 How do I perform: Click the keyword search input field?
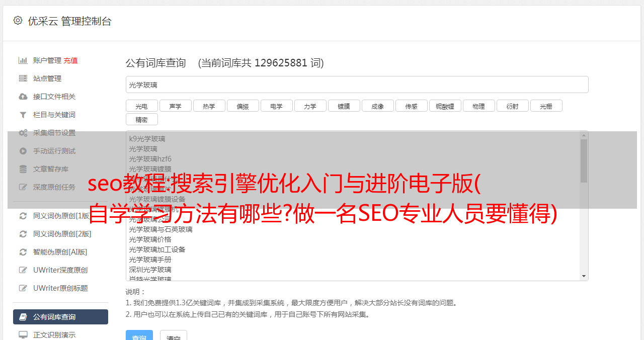[357, 84]
